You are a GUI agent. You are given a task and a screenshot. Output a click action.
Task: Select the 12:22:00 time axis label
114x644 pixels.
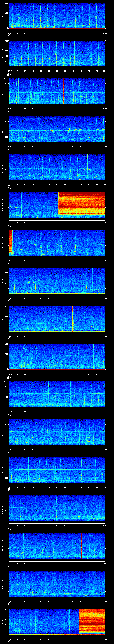coord(9,260)
